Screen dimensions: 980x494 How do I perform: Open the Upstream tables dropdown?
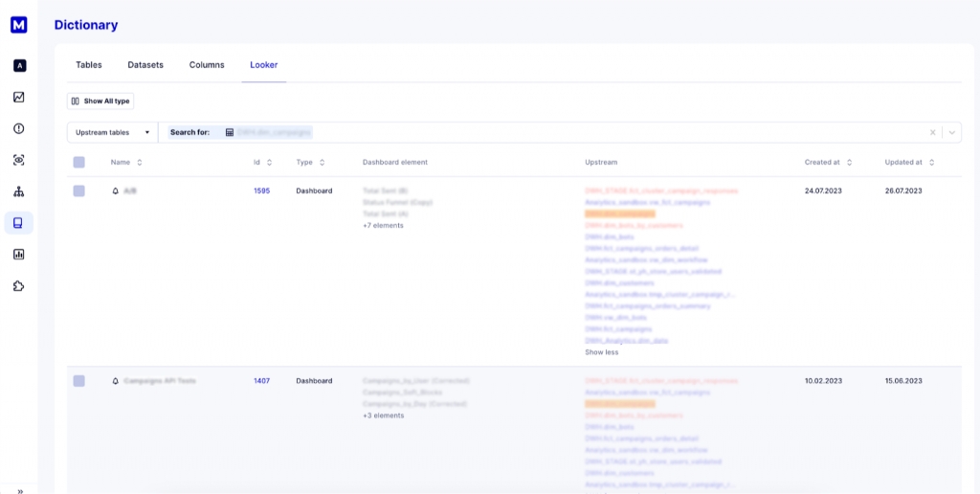(x=112, y=132)
